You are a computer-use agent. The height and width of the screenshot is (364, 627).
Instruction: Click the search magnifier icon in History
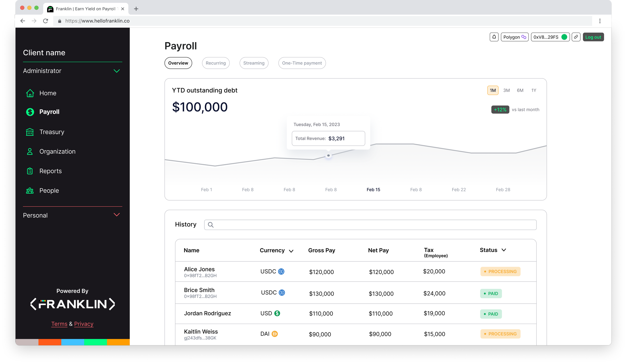coord(211,225)
